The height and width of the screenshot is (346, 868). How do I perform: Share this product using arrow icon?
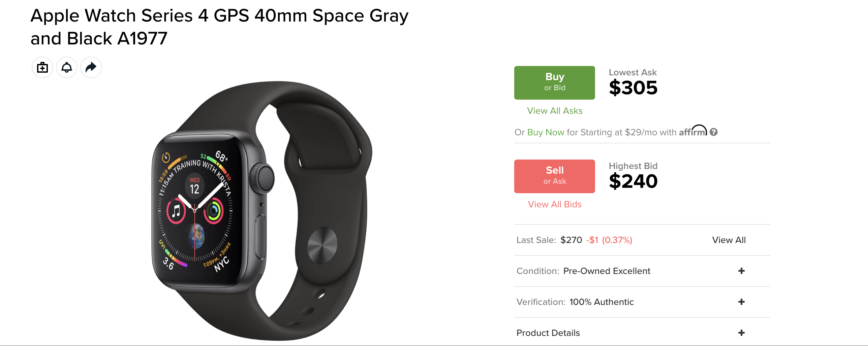point(91,68)
